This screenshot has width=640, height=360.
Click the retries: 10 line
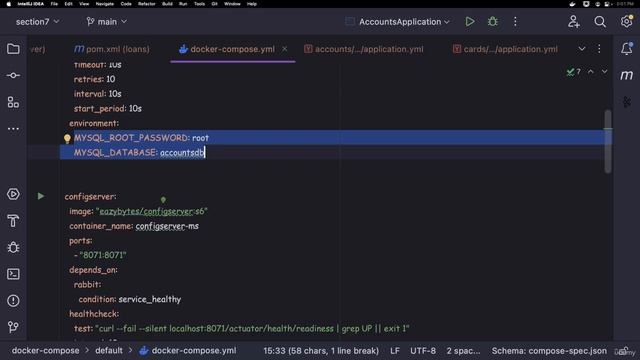pyautogui.click(x=94, y=79)
